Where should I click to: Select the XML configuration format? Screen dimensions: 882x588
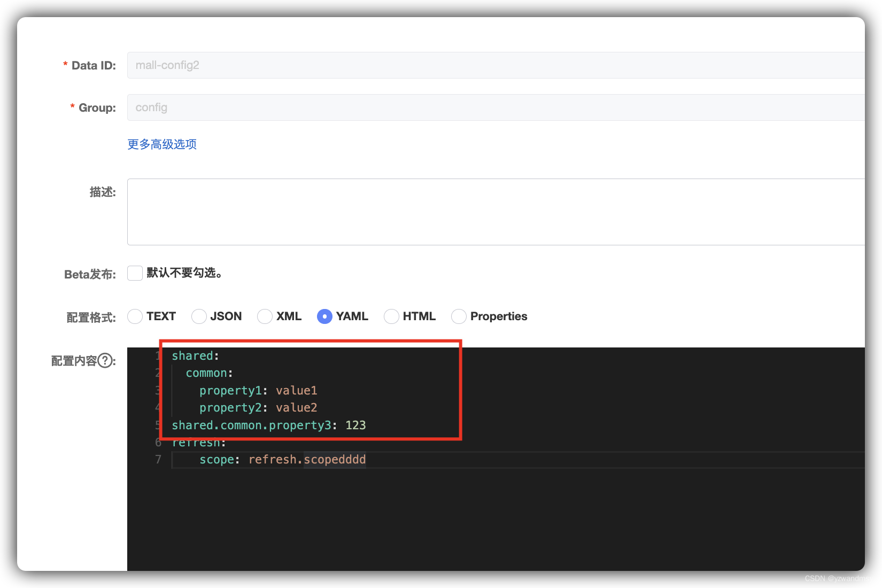pos(265,316)
